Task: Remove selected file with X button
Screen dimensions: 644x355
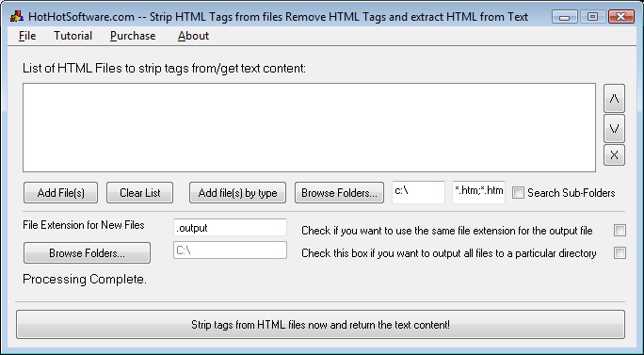Action: (614, 155)
